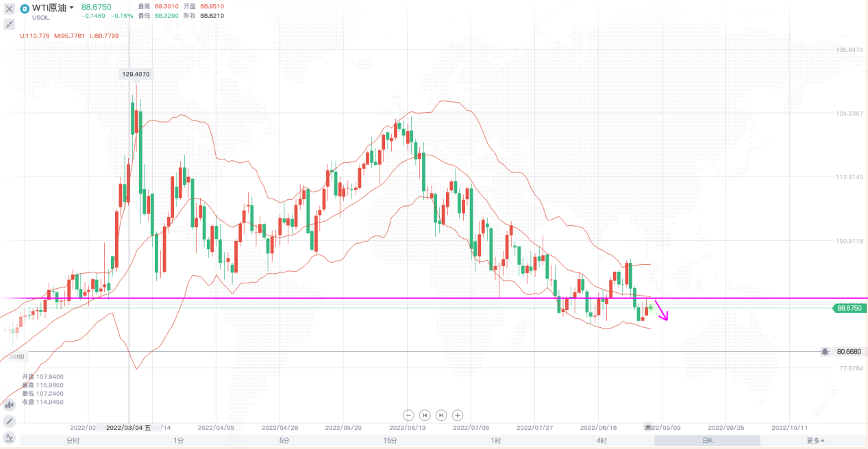This screenshot has width=868, height=449.
Task: Click the price alert bell icon
Action: click(x=825, y=351)
